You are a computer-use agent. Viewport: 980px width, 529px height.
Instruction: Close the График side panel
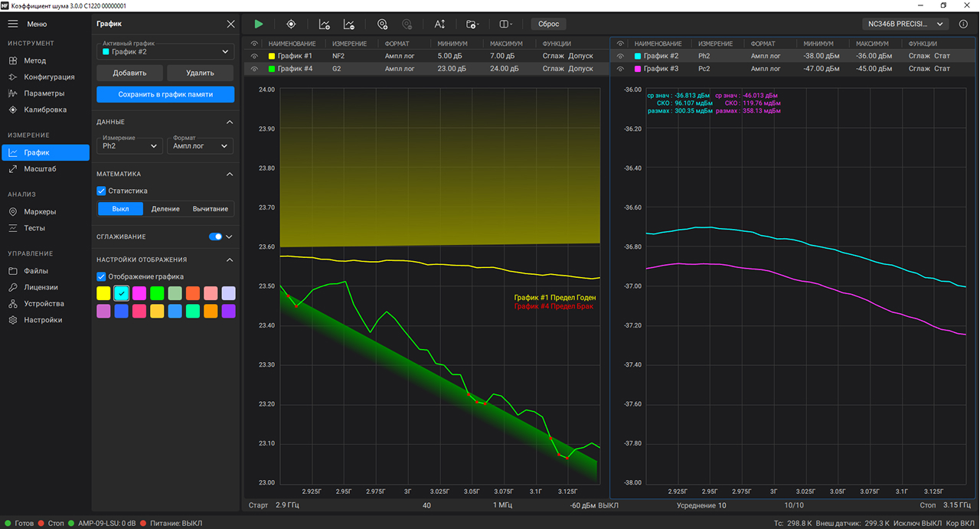point(231,24)
